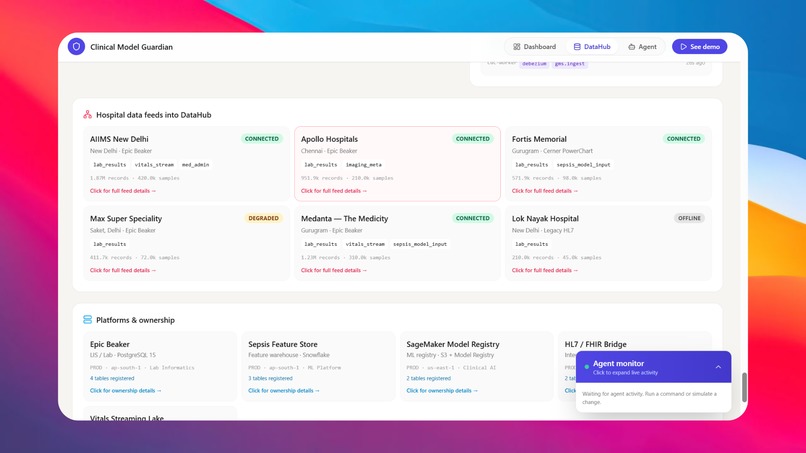Open Max Super Speciality full feed details
Image resolution: width=806 pixels, height=453 pixels.
(x=123, y=270)
